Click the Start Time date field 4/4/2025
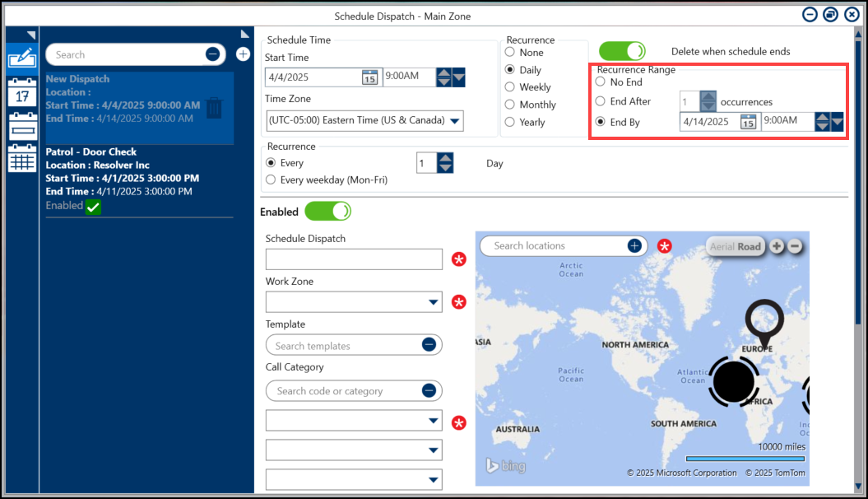This screenshot has width=868, height=499. point(313,77)
